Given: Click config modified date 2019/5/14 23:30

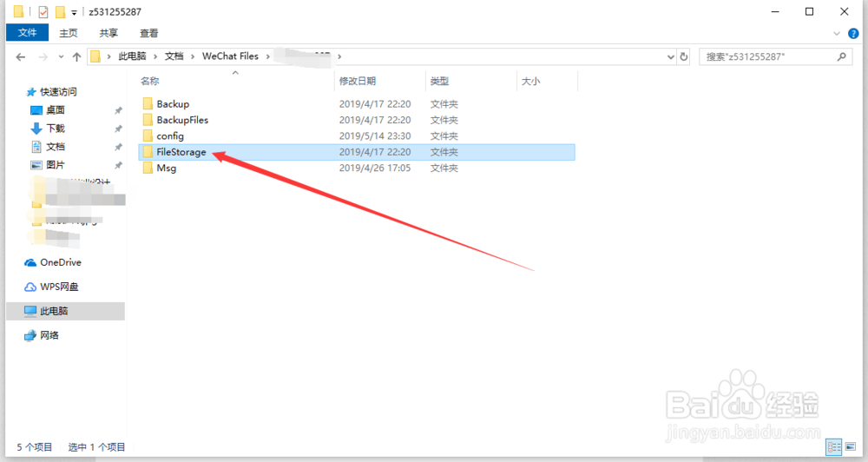Looking at the screenshot, I should [375, 135].
